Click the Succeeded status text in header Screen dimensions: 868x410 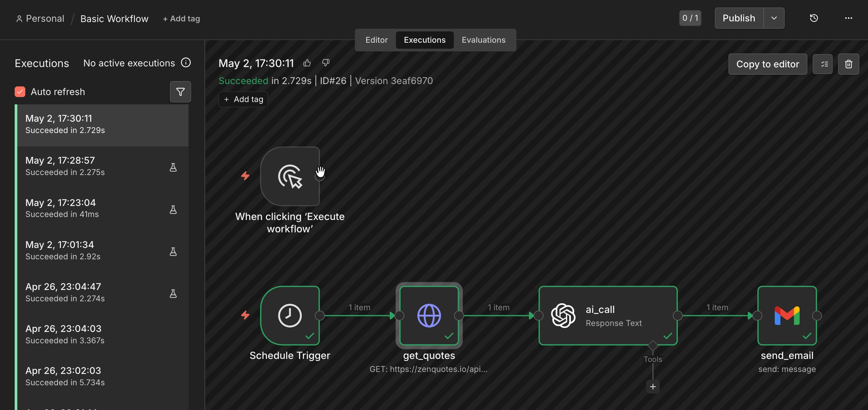point(243,81)
